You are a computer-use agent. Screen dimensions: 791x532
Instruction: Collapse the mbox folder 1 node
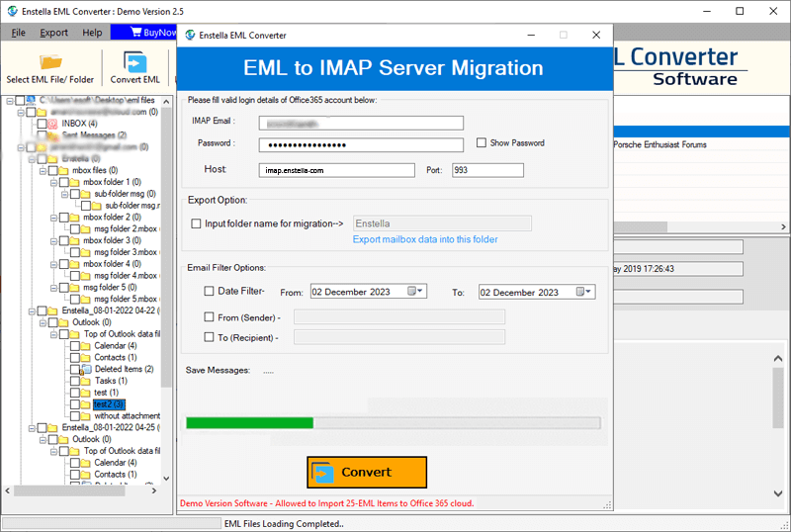tap(54, 182)
